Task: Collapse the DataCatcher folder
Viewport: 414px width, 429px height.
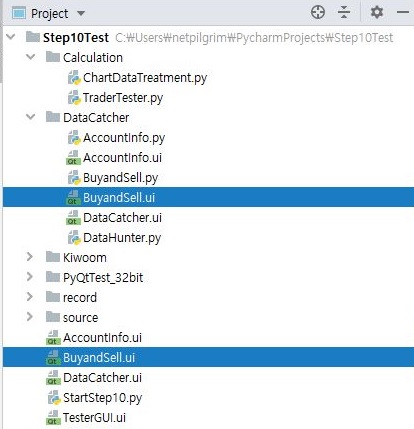Action: (x=31, y=117)
